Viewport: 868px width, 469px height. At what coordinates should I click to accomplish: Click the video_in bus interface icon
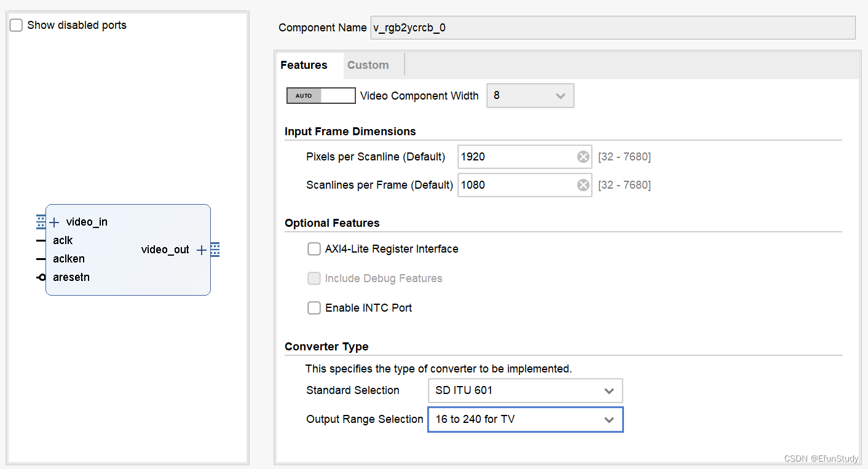click(41, 221)
